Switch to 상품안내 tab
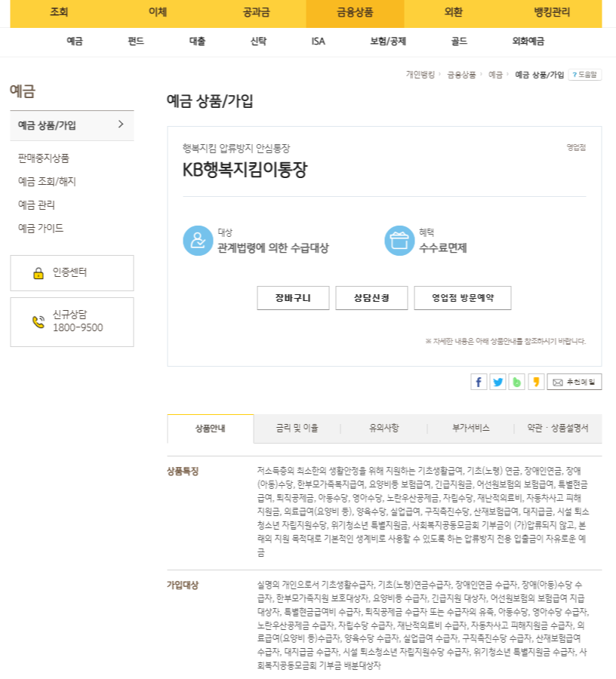 (211, 429)
